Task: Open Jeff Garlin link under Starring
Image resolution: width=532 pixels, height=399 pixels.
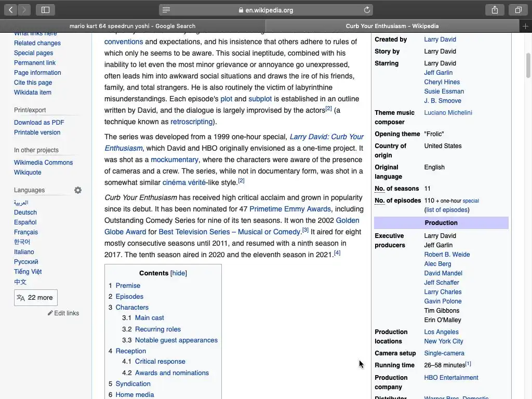Action: pos(438,73)
